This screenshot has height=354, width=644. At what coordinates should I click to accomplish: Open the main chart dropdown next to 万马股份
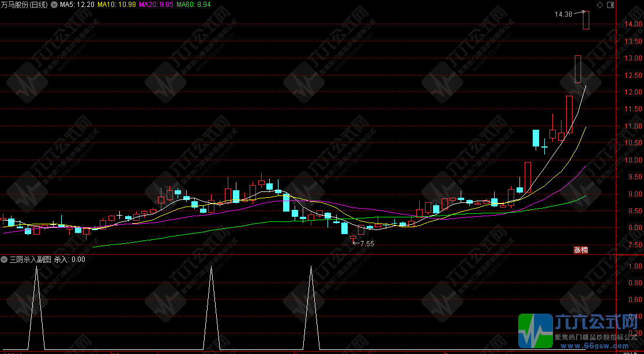coord(54,5)
